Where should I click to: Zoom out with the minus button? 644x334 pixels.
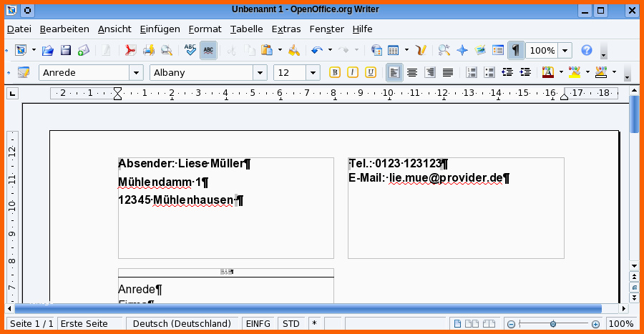coord(511,324)
